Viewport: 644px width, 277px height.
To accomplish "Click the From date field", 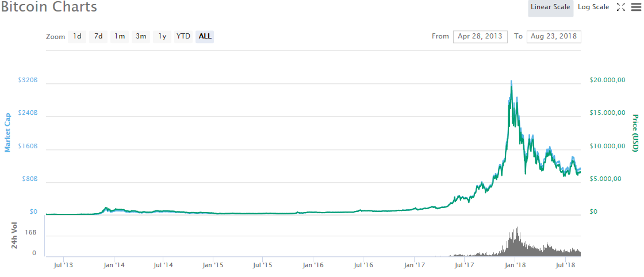I will tap(480, 37).
